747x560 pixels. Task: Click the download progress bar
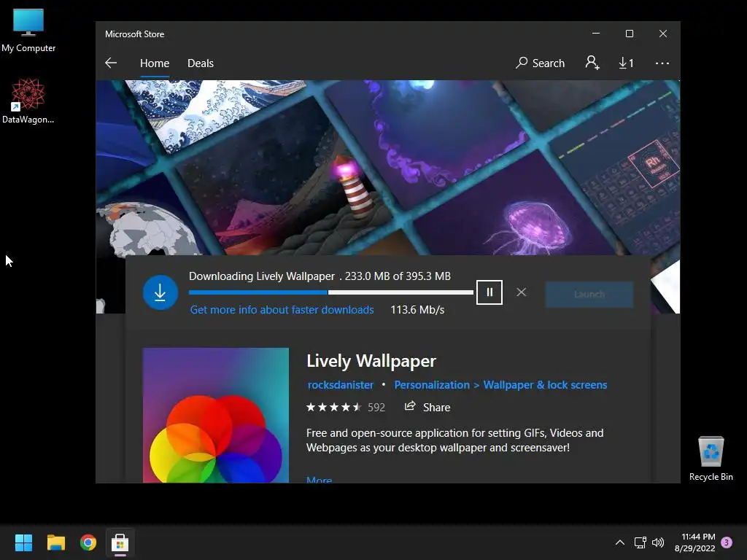pyautogui.click(x=331, y=292)
